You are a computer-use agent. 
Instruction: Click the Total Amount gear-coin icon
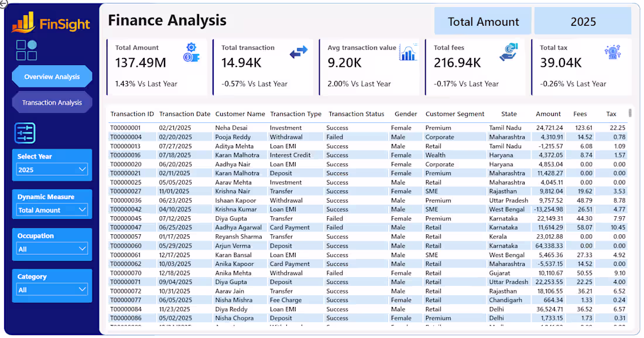point(191,53)
